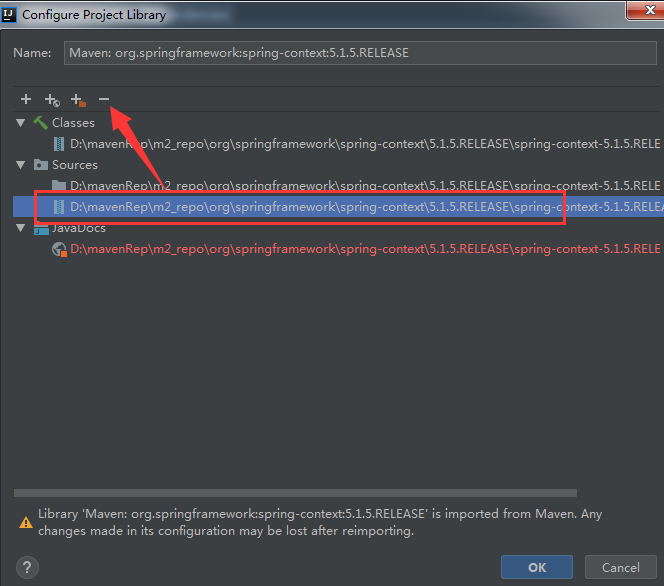Click the green hammer Classes icon
664x586 pixels.
[x=41, y=123]
